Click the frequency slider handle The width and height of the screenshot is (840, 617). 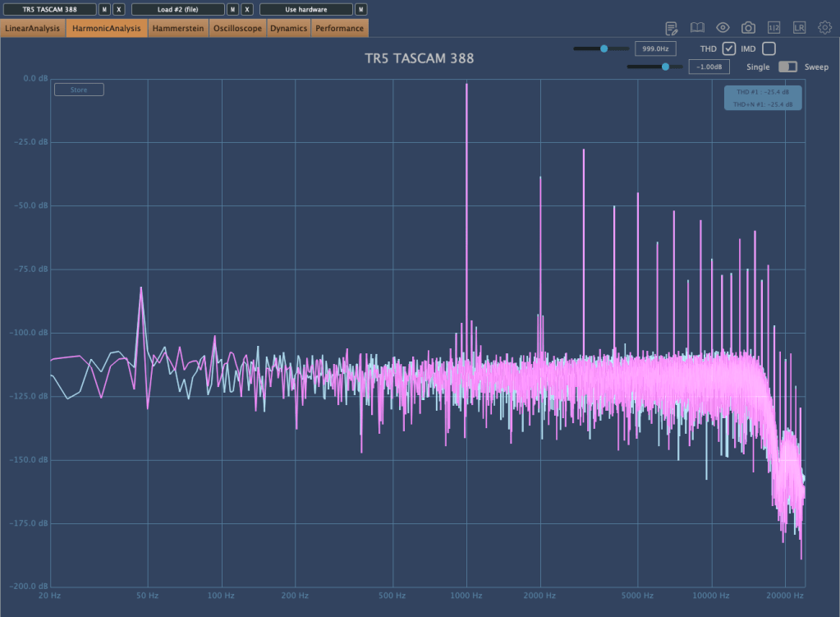(x=604, y=48)
